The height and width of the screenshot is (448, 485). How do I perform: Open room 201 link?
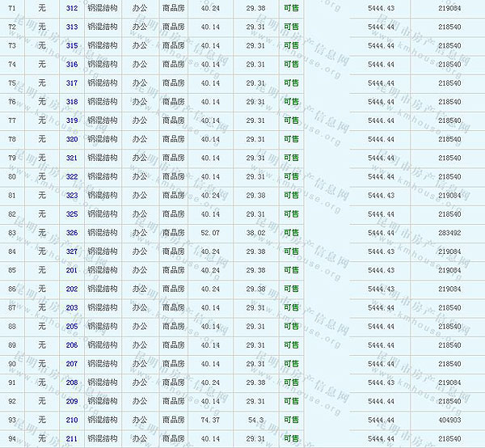click(x=72, y=270)
